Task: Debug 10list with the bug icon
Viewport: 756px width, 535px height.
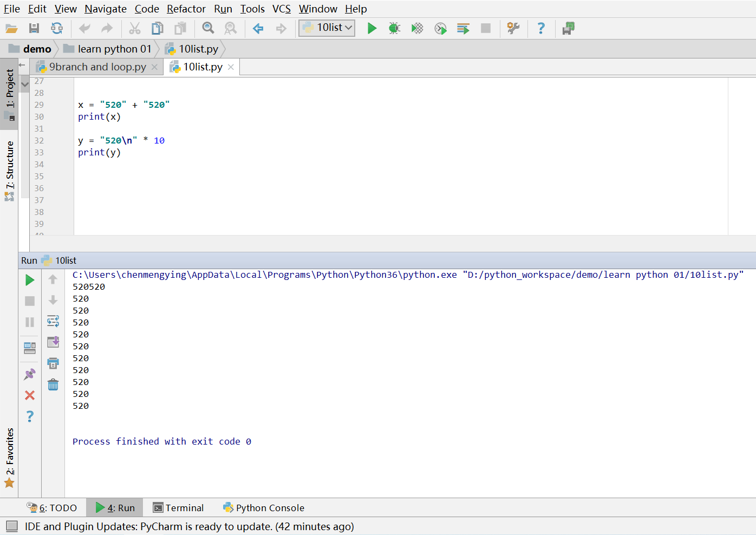Action: (x=394, y=28)
